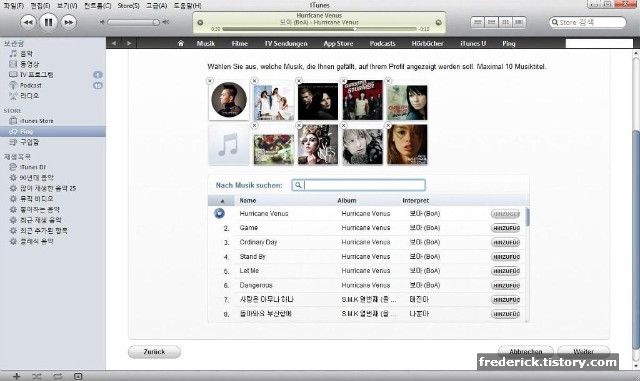The width and height of the screenshot is (640, 381).
Task: Open the Ping tab in store bar
Action: (x=509, y=43)
